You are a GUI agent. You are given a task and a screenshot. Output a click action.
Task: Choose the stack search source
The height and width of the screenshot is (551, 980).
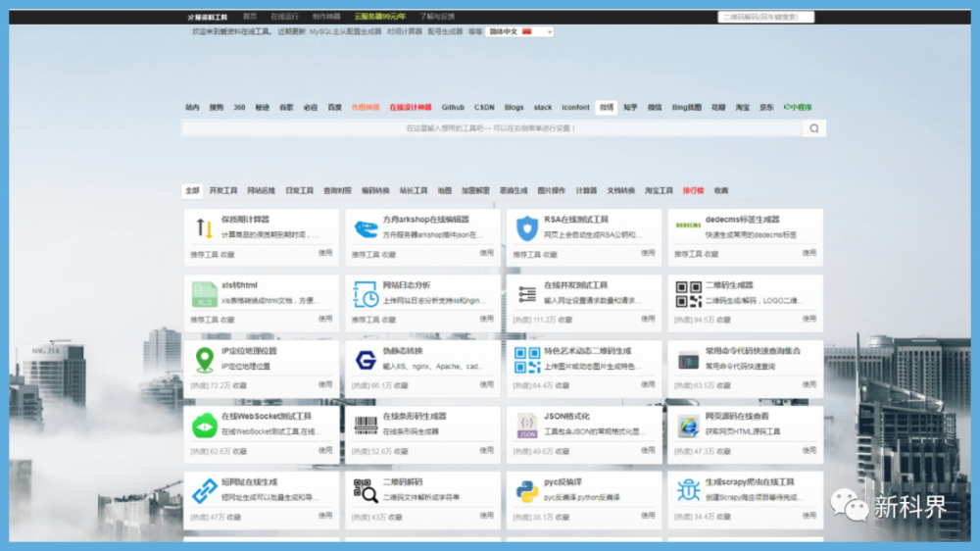click(x=543, y=108)
